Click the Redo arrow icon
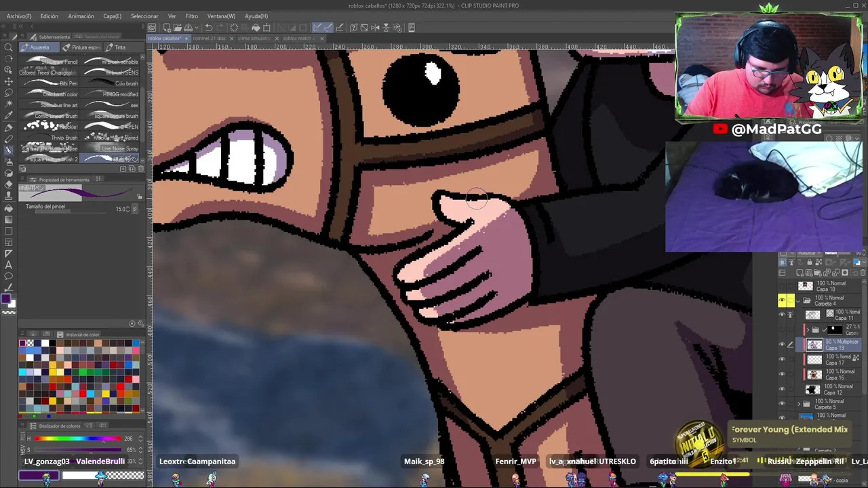868x488 pixels. coord(219,28)
